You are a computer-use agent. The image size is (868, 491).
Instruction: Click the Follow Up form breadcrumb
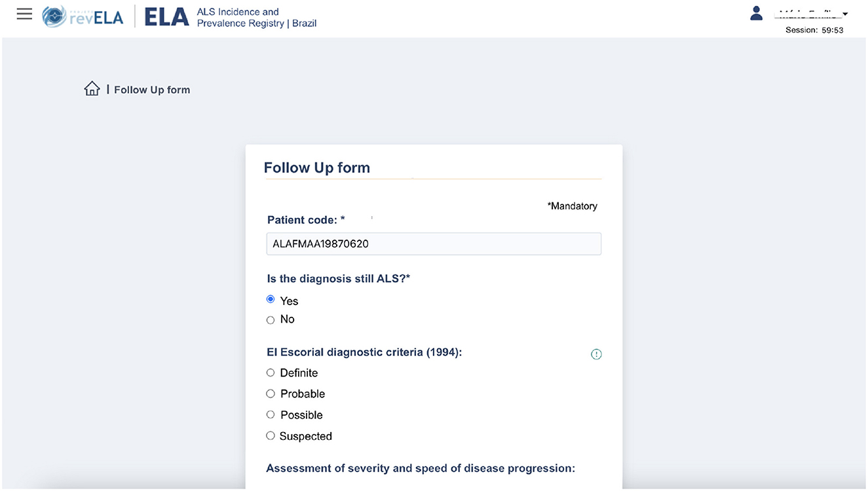pyautogui.click(x=152, y=90)
